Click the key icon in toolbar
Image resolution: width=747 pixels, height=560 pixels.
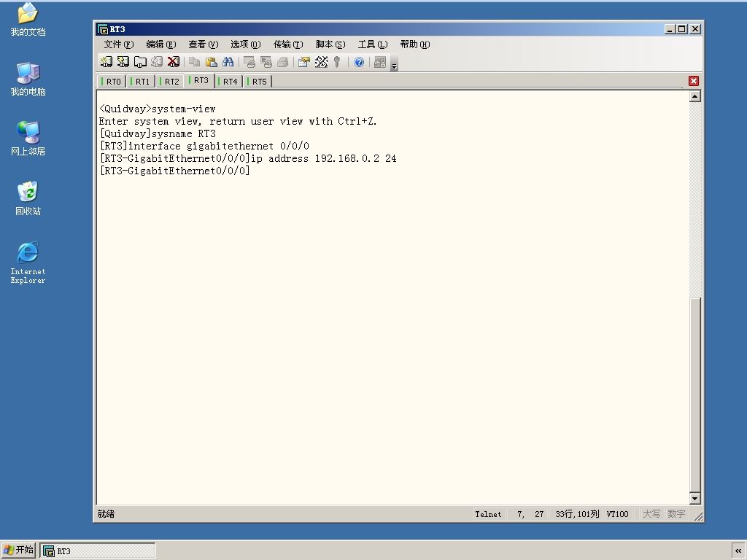tap(337, 62)
